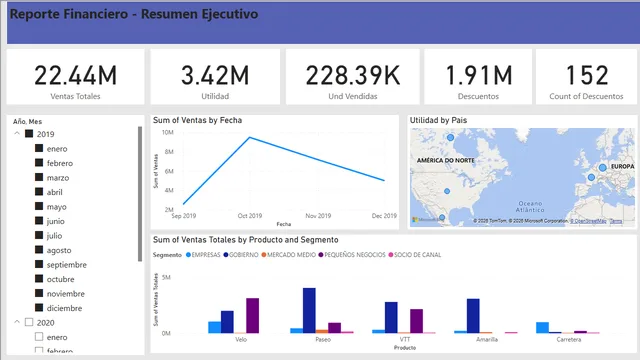640x360 pixels.
Task: Click the Mexico bubble on the map
Action: [x=442, y=218]
